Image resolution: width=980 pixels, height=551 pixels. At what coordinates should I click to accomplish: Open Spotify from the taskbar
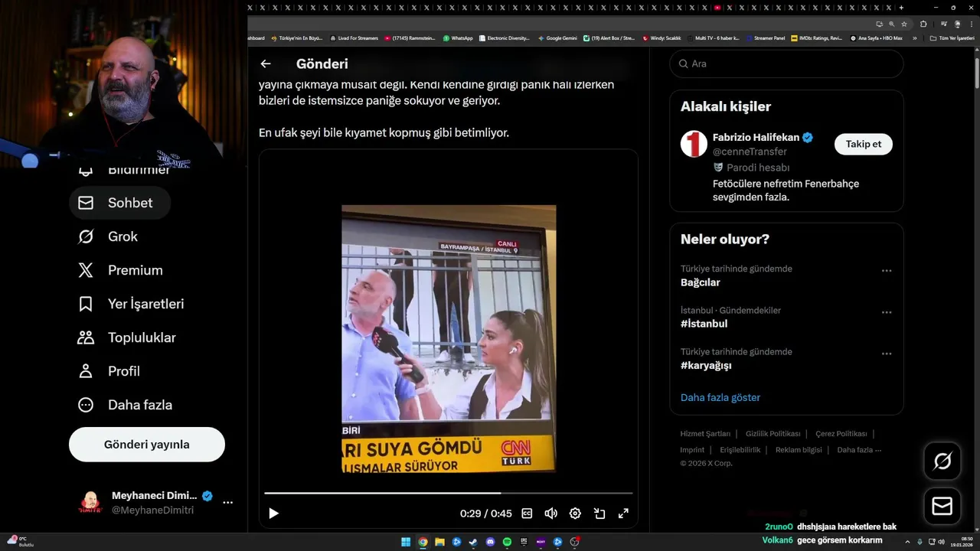[x=507, y=542]
